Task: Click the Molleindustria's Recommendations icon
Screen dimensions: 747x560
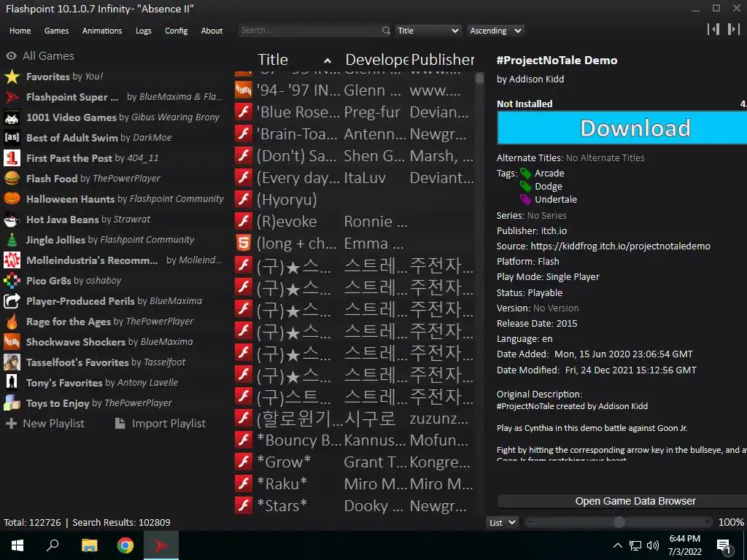Action: 12,260
